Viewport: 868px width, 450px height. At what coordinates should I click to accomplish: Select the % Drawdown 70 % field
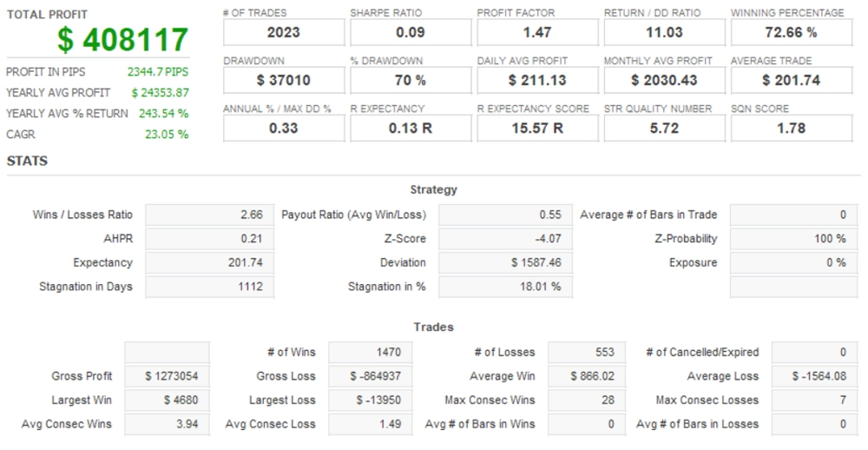411,80
